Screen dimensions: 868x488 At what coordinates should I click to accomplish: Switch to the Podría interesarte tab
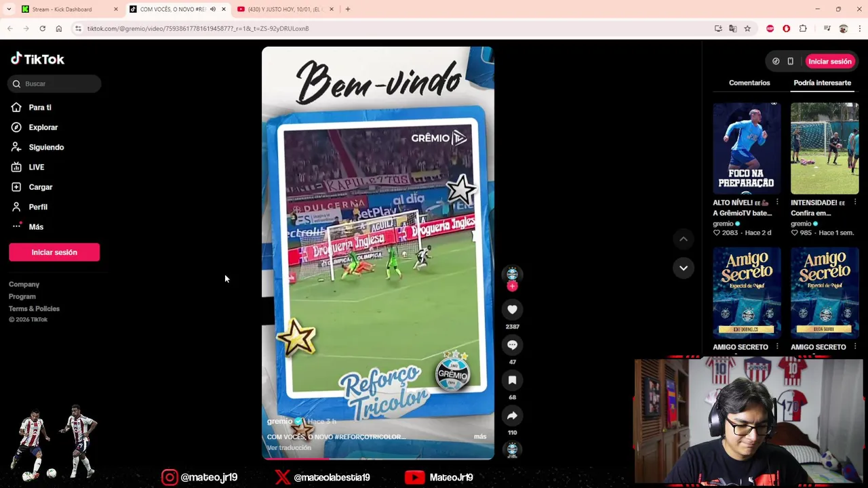coord(822,83)
